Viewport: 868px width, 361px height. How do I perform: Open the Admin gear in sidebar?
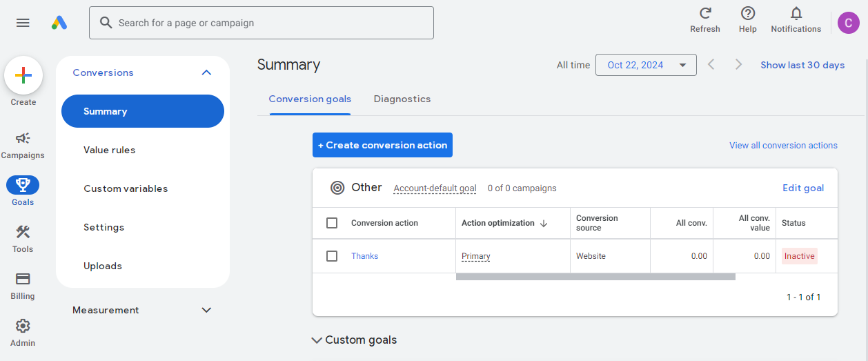coord(23,326)
